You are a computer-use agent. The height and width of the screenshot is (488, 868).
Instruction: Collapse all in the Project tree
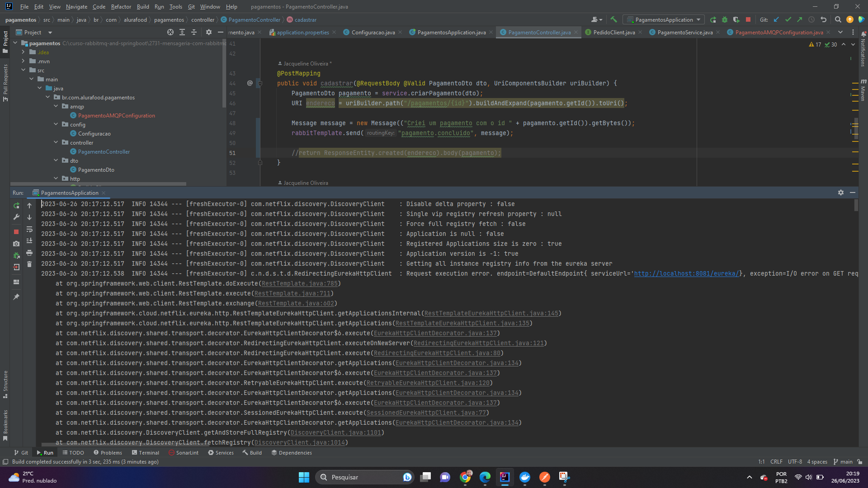click(x=194, y=32)
